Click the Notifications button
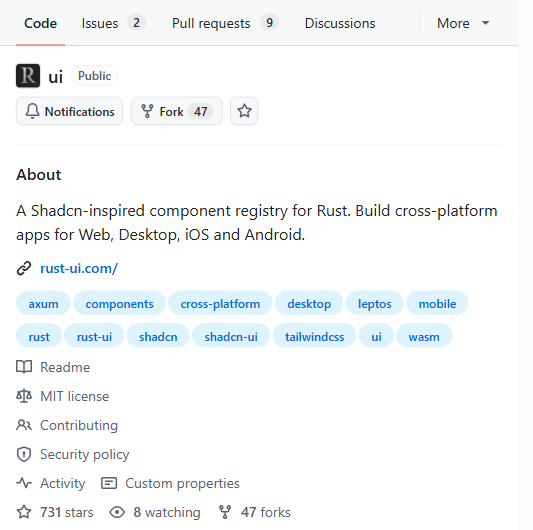 [69, 111]
